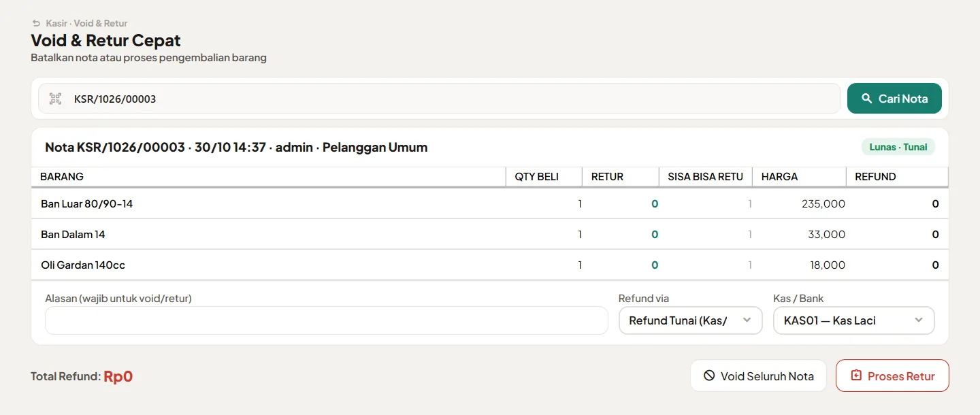Viewport: 980px width, 415px height.
Task: Click the BARANG column header
Action: click(x=268, y=176)
